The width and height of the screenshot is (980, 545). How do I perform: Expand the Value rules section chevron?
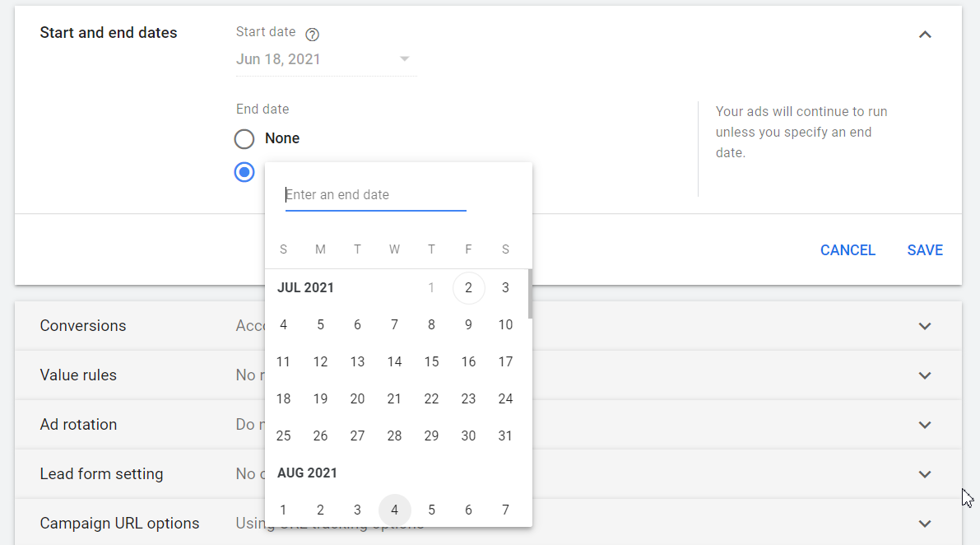click(925, 375)
